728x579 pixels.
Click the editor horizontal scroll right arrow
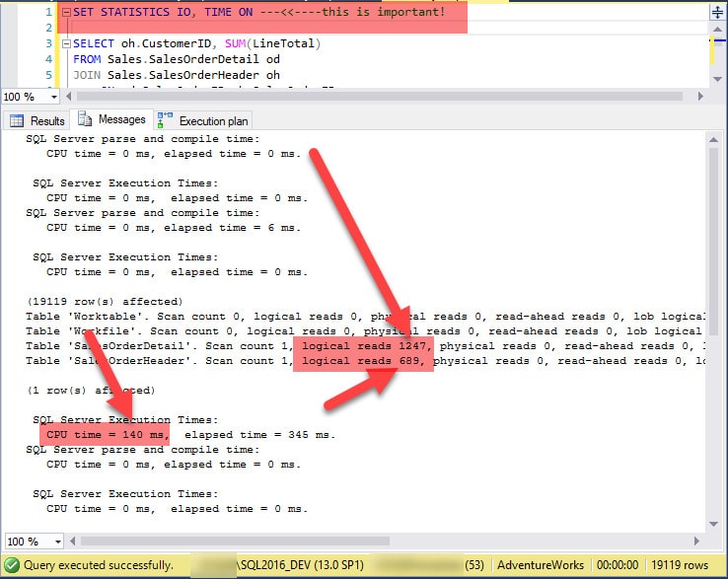pyautogui.click(x=700, y=96)
